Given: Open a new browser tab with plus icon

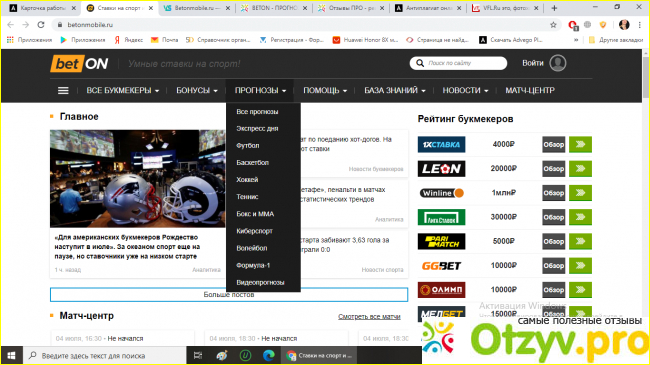Looking at the screenshot, I should tap(554, 8).
